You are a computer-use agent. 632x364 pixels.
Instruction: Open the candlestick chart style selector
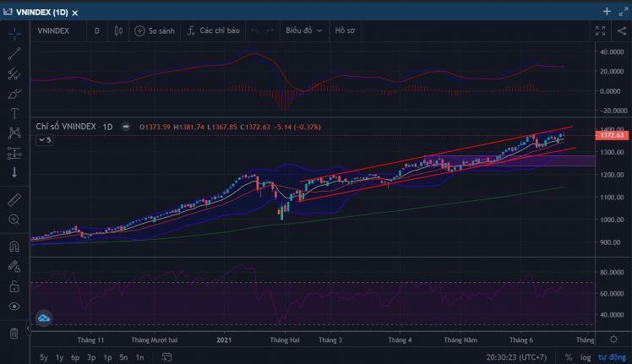coord(118,30)
